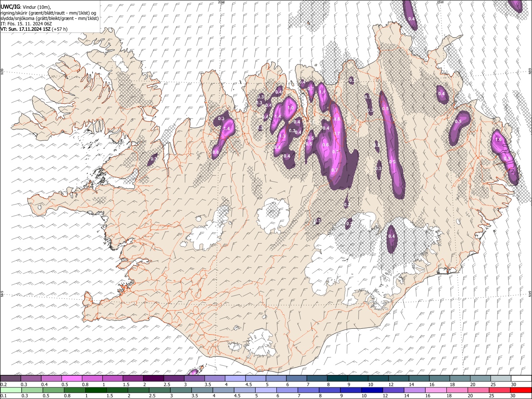Click the bright red swatch labeled 30

521,390
